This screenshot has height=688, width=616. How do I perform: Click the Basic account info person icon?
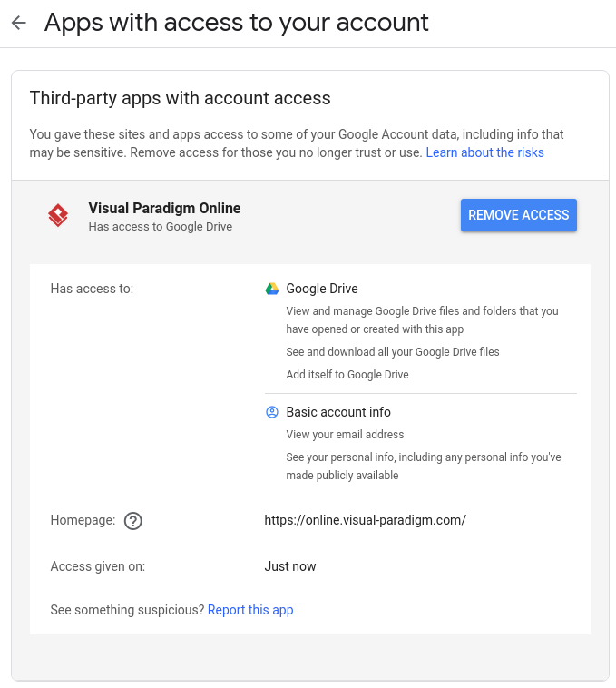(271, 412)
